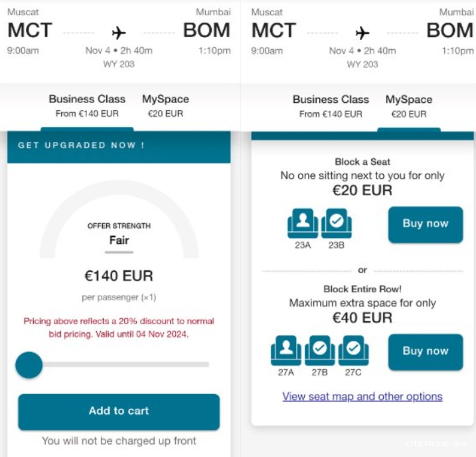Click seat 27A passenger icon
The width and height of the screenshot is (476, 457).
pos(286,350)
